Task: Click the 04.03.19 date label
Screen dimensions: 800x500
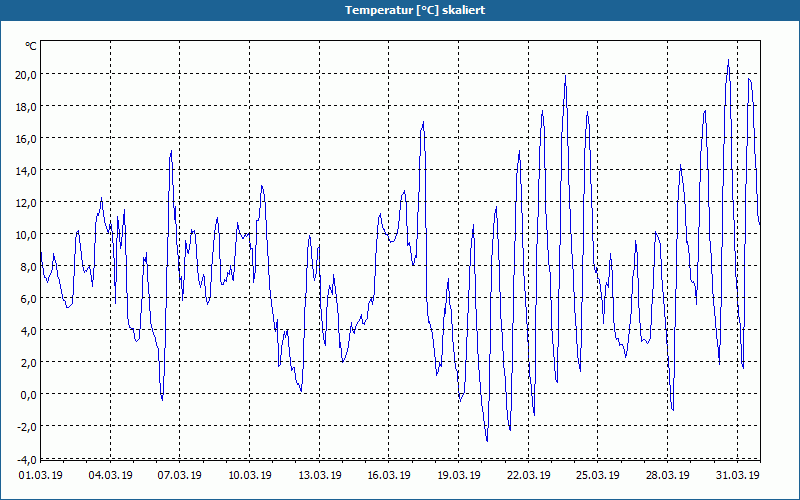Action: (111, 475)
